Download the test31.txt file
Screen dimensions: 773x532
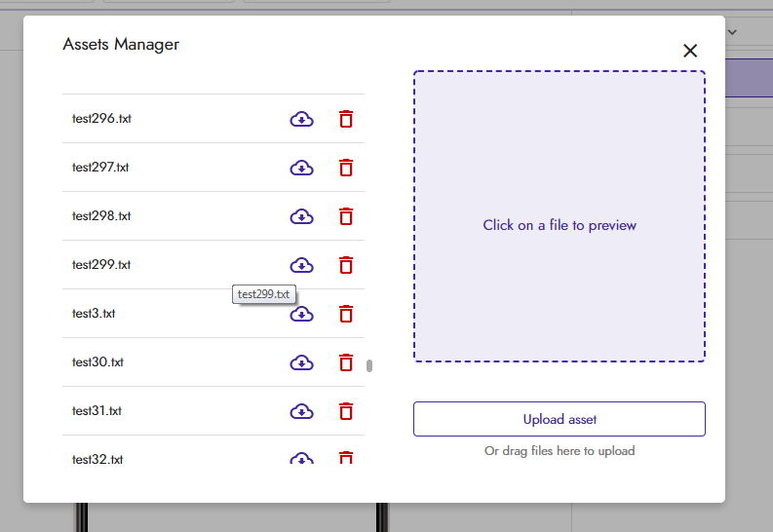301,412
